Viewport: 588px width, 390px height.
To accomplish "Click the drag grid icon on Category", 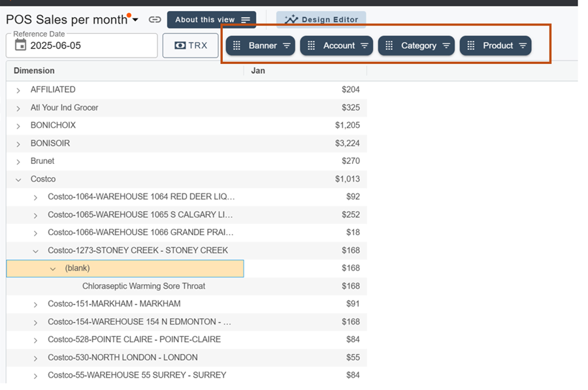I will point(389,46).
